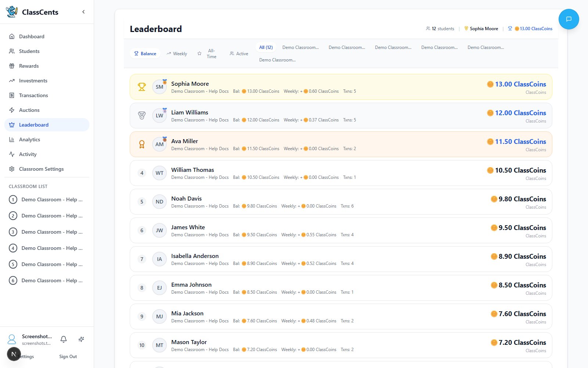Open the Dashboard page

[47, 36]
